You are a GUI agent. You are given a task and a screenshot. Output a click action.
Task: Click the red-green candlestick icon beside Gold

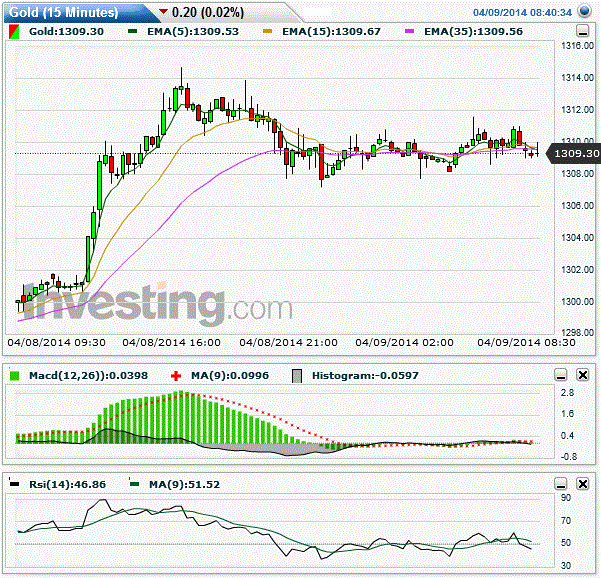(x=14, y=32)
